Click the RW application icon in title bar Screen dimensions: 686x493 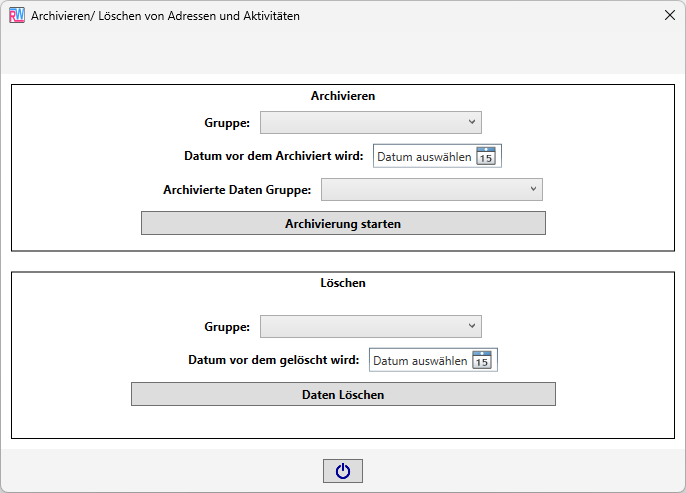point(17,15)
